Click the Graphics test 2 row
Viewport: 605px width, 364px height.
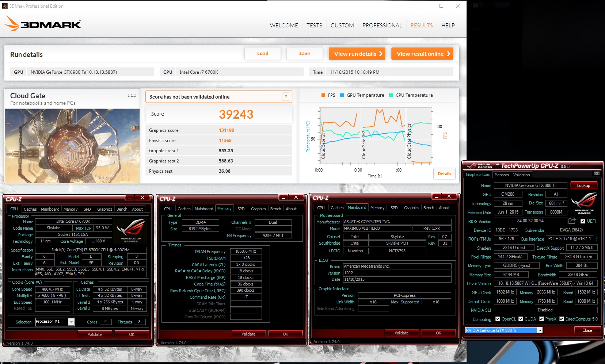click(219, 161)
